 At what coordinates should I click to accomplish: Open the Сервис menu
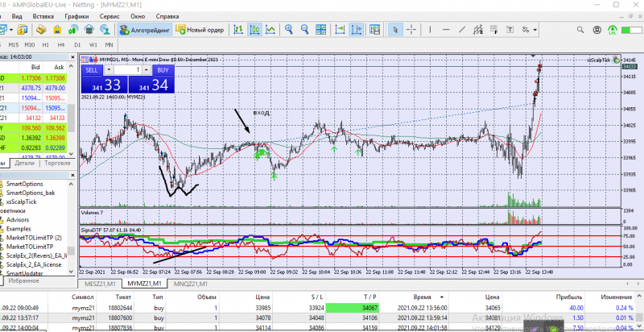pos(110,15)
